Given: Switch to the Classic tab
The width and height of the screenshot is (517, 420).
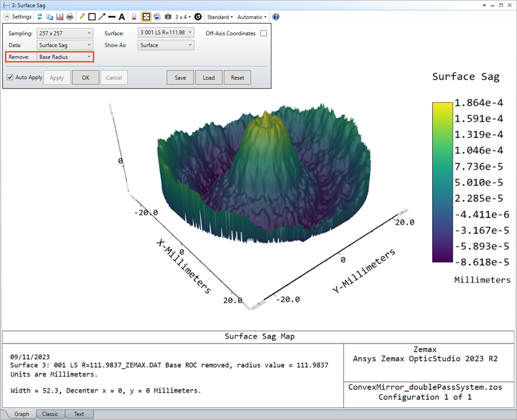Looking at the screenshot, I should click(50, 414).
